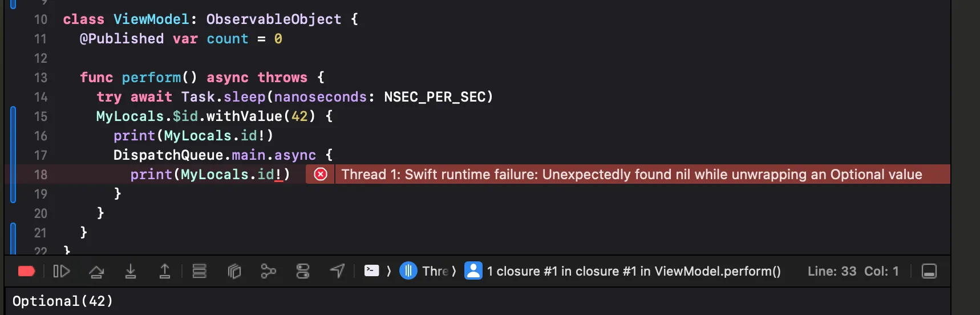Click the stacked-bars icon in the debug bar
The width and height of the screenshot is (980, 315).
coord(199,271)
